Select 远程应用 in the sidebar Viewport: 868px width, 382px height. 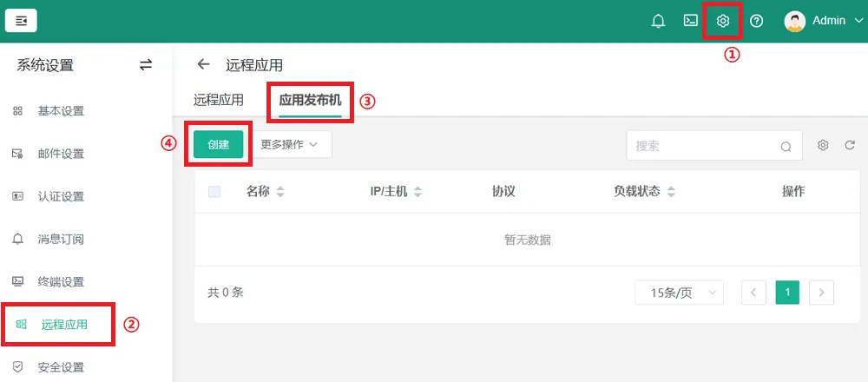pyautogui.click(x=64, y=325)
